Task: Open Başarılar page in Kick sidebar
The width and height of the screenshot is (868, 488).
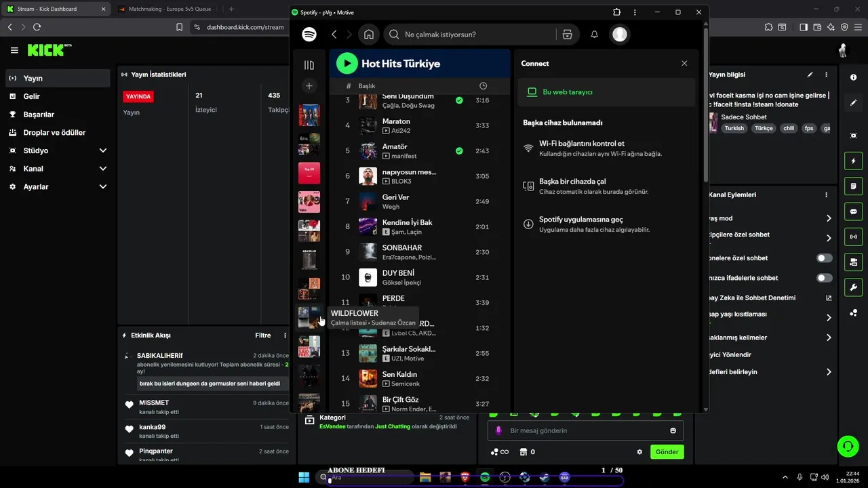Action: point(58,115)
